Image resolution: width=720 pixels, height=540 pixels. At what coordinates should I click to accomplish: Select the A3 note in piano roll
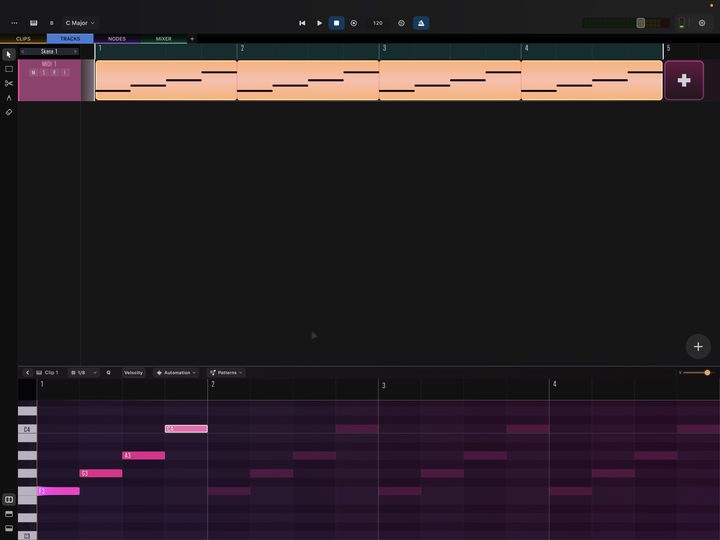tap(143, 456)
